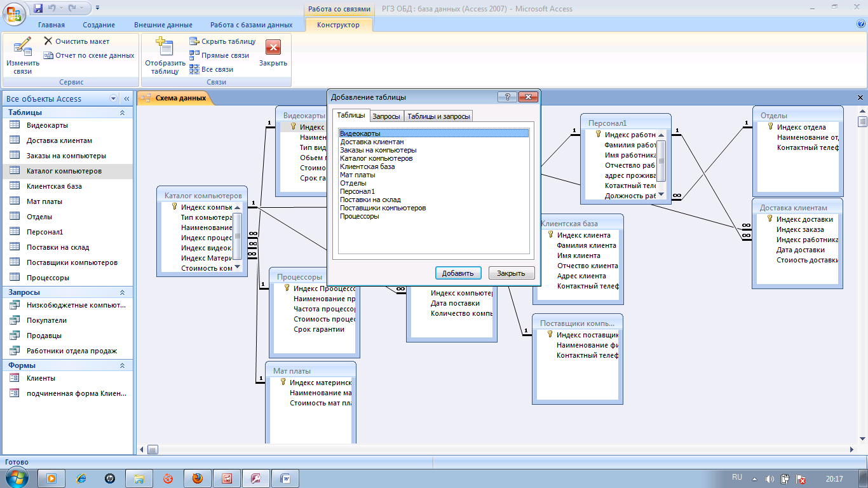Collapse Формы group in navigation pane
This screenshot has height=488, width=868.
tap(122, 365)
